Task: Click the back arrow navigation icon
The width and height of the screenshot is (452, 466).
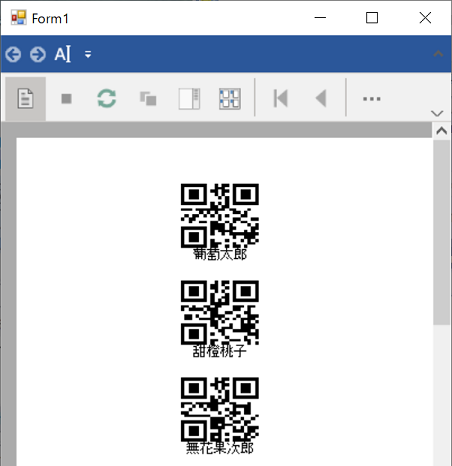Action: point(13,54)
